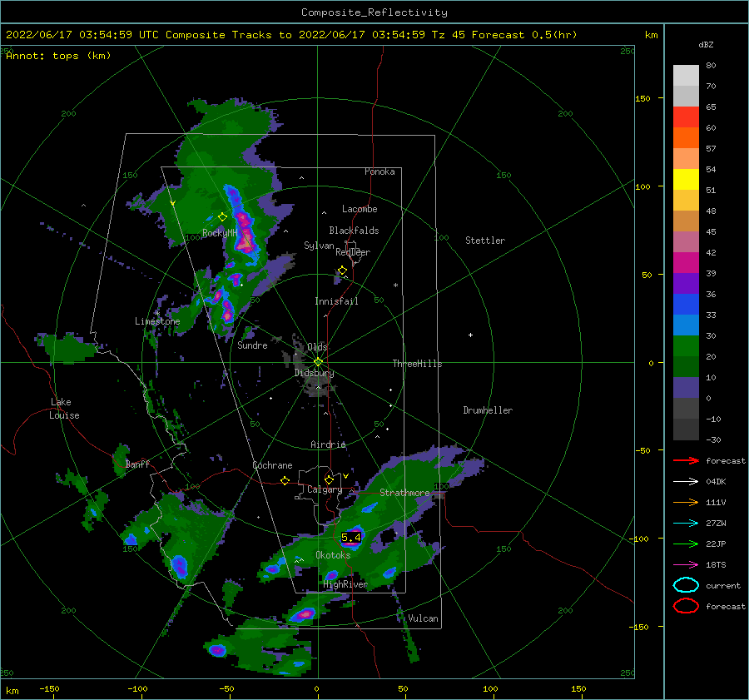Click the green 22JP arrow in legend
The height and width of the screenshot is (700, 749).
click(x=686, y=544)
